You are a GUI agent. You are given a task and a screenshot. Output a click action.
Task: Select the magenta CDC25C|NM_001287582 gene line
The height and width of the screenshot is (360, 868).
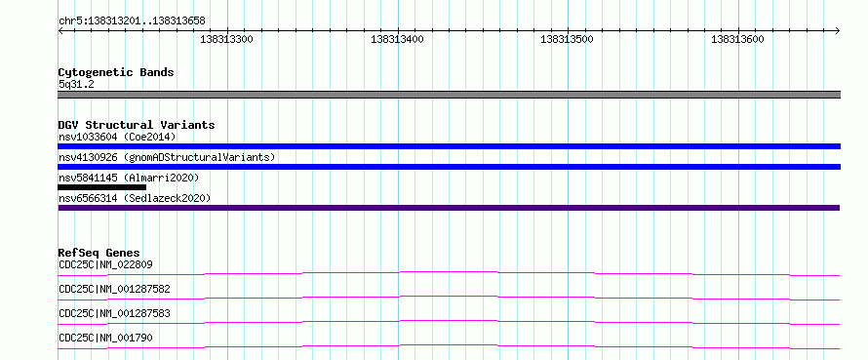tap(449, 298)
